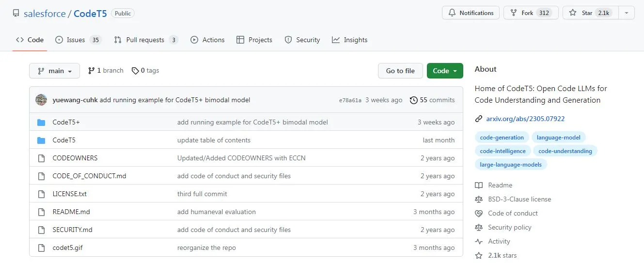This screenshot has width=644, height=263.
Task: View the 0 tags link
Action: click(x=145, y=71)
